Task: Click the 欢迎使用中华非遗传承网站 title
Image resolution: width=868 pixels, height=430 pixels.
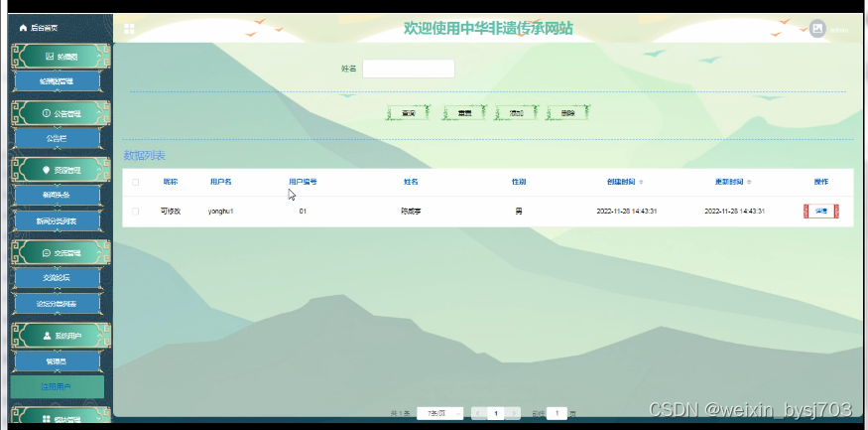Action: pos(488,28)
